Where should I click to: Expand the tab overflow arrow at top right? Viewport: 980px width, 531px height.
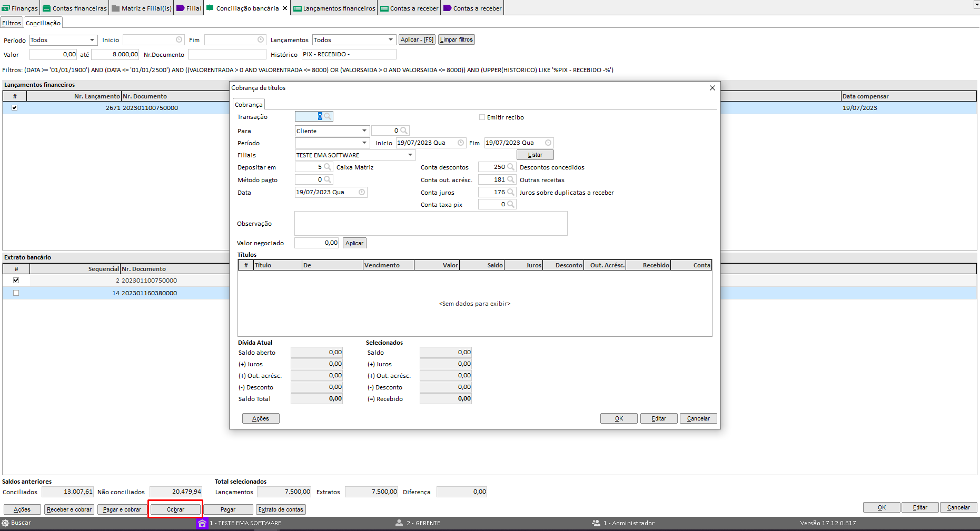[x=976, y=5]
